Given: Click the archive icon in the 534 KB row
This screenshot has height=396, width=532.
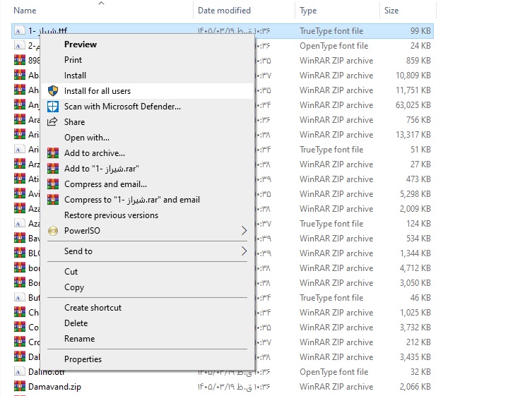Looking at the screenshot, I should (x=20, y=238).
